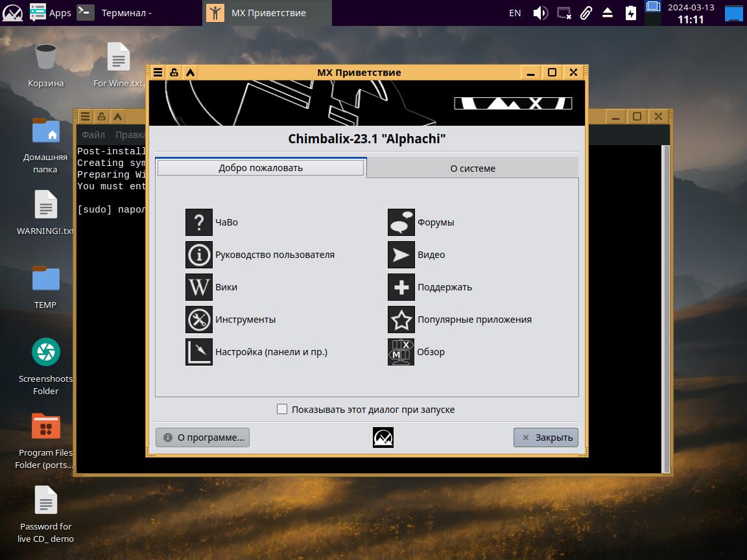The width and height of the screenshot is (747, 560).
Task: Open Руководство пользователя info icon
Action: click(198, 255)
